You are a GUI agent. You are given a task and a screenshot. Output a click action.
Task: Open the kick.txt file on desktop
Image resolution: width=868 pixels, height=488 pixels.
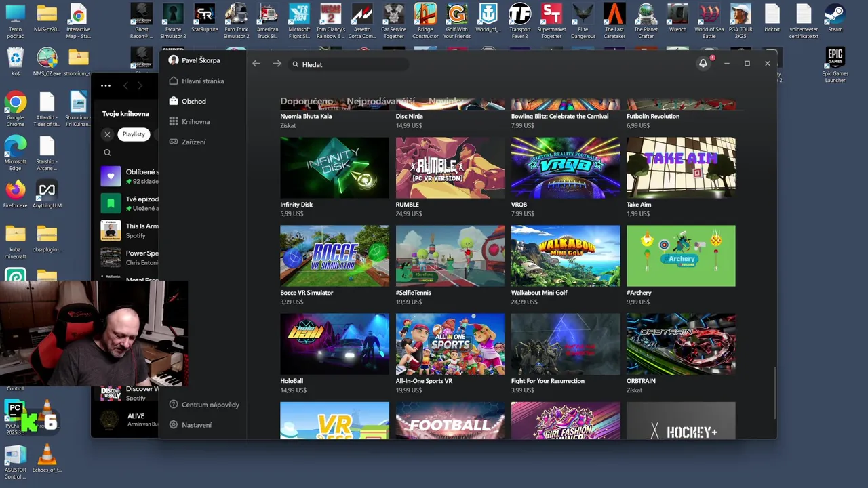pos(772,18)
